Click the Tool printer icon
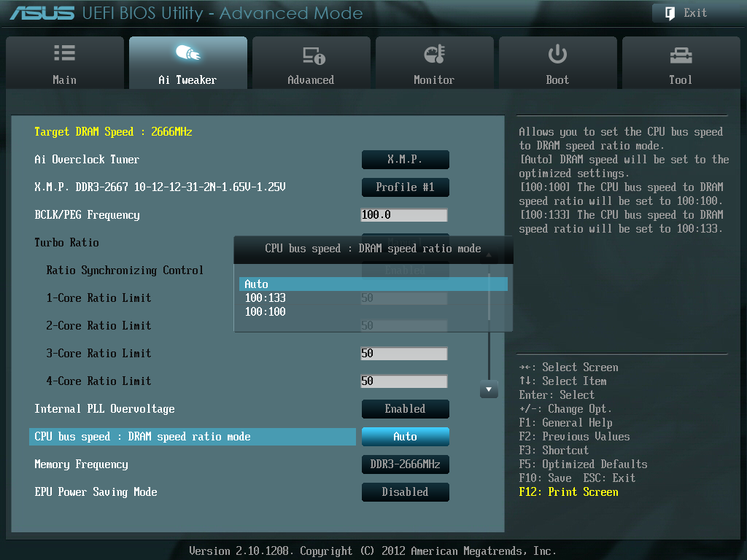The height and width of the screenshot is (560, 747). click(681, 55)
